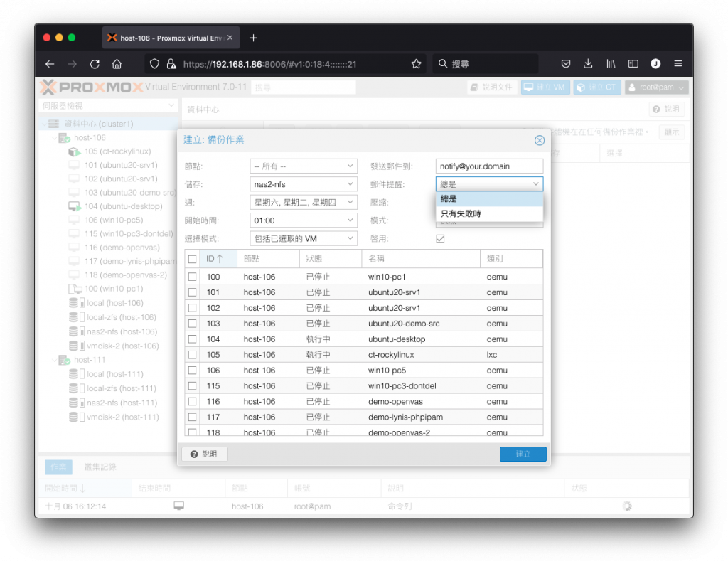Click the Proxmox logo
The width and height of the screenshot is (728, 564).
91,87
